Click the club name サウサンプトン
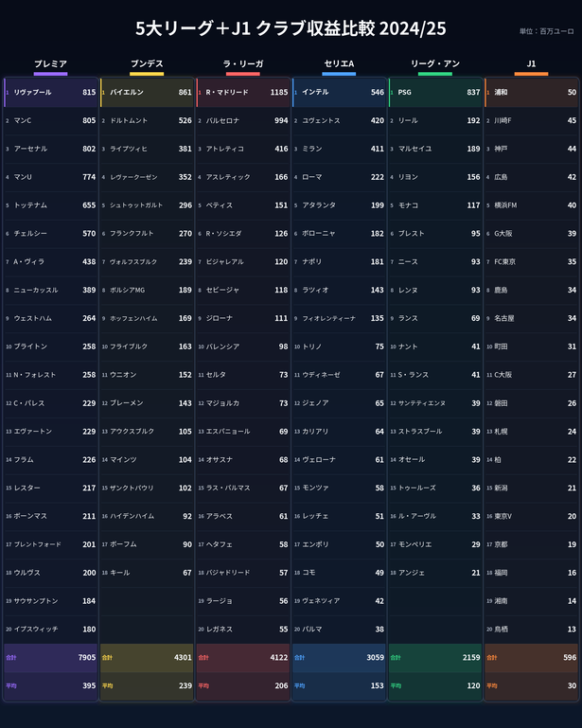Viewport: 582px width, 728px height. 36,601
